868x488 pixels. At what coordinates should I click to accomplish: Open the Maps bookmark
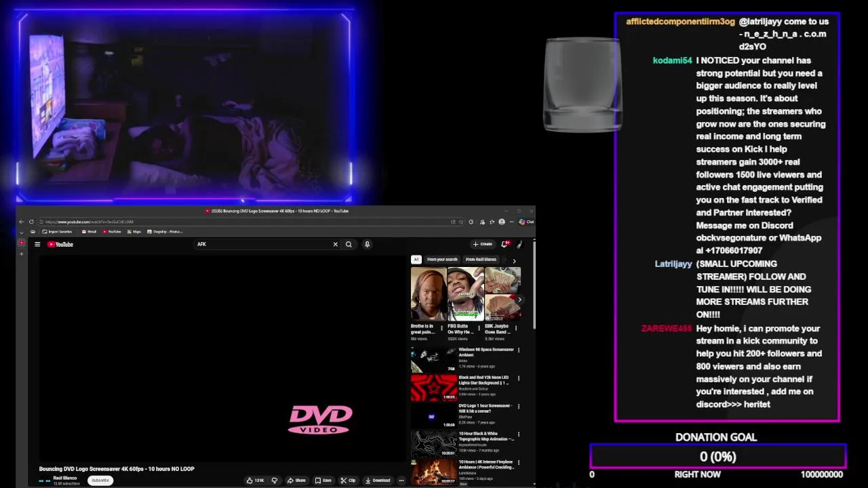click(134, 232)
